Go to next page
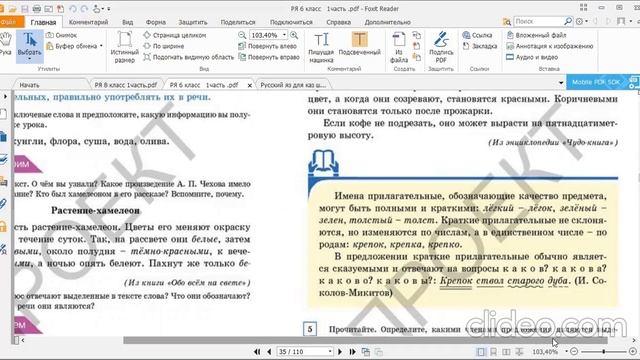This screenshot has width=640, height=360. coord(340,351)
